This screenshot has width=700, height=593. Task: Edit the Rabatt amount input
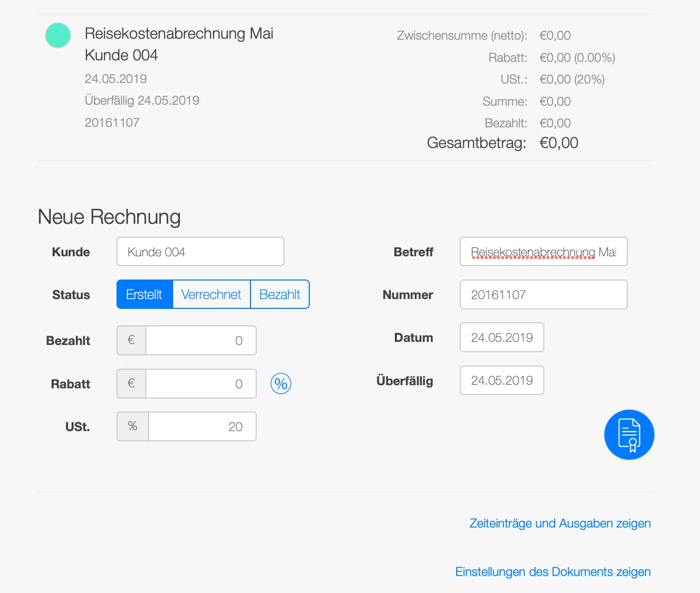(201, 384)
